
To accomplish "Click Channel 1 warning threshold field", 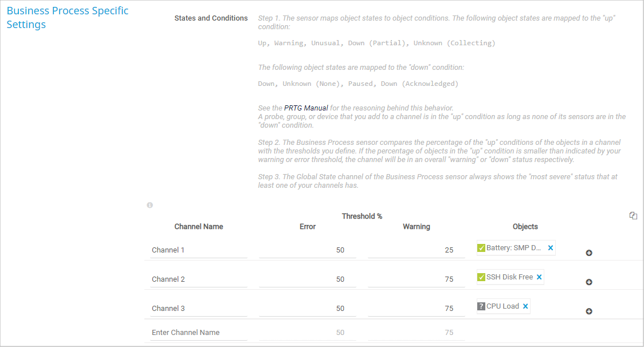I will 417,250.
